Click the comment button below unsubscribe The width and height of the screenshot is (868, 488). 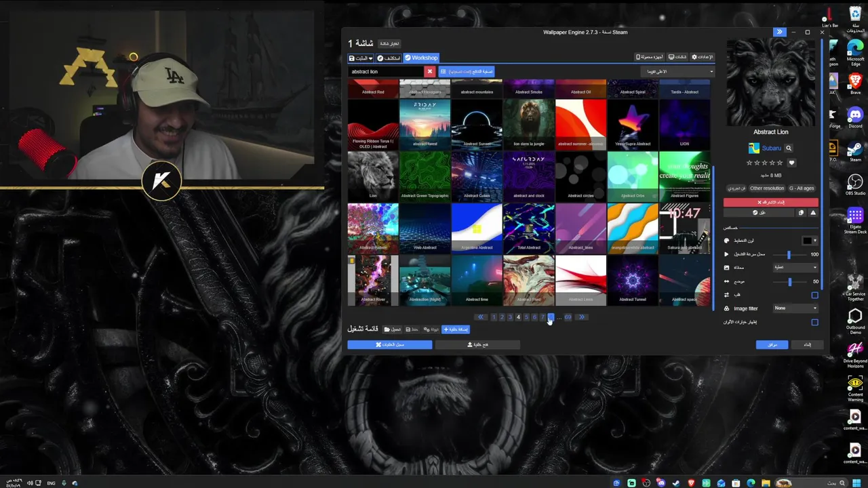coord(759,213)
